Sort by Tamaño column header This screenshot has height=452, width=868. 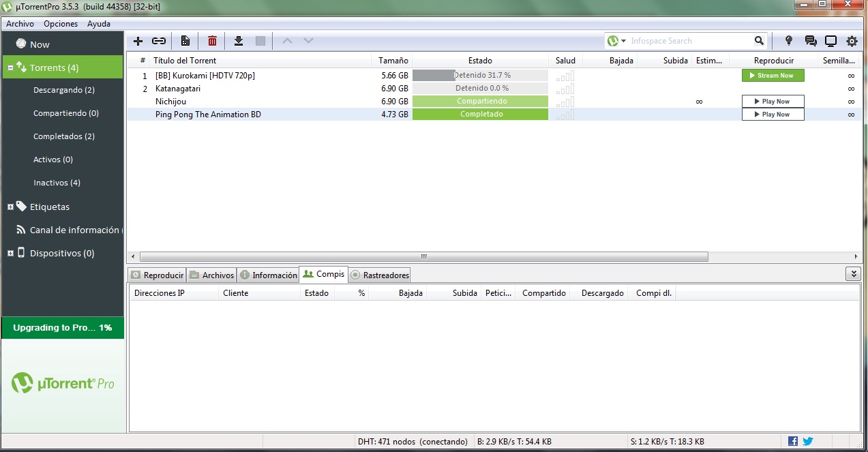[392, 61]
